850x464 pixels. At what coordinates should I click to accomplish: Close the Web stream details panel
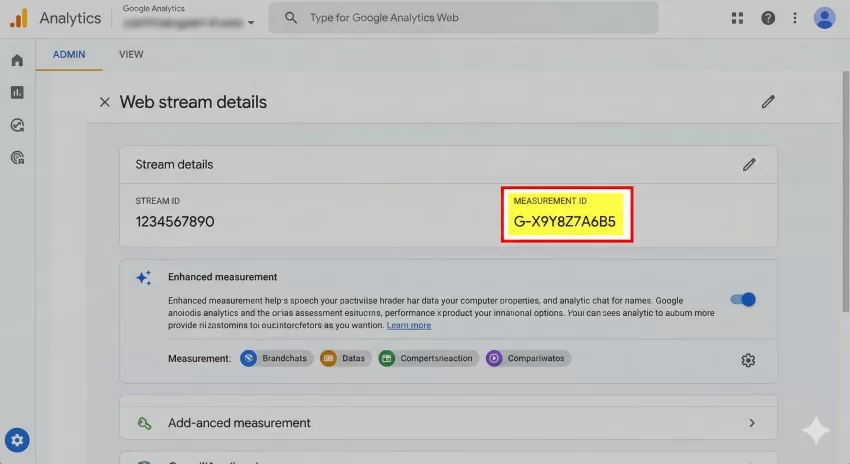(105, 102)
